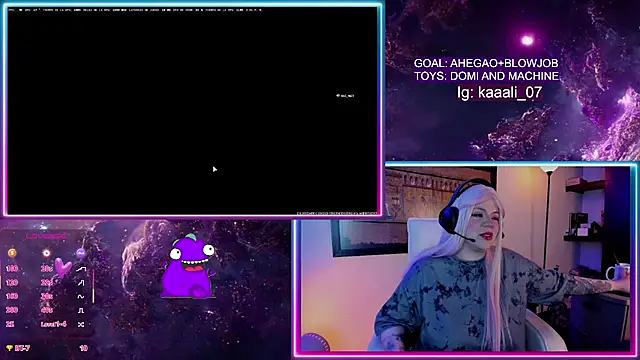Click the 'Ig: kaaali_07' text

pyautogui.click(x=499, y=92)
